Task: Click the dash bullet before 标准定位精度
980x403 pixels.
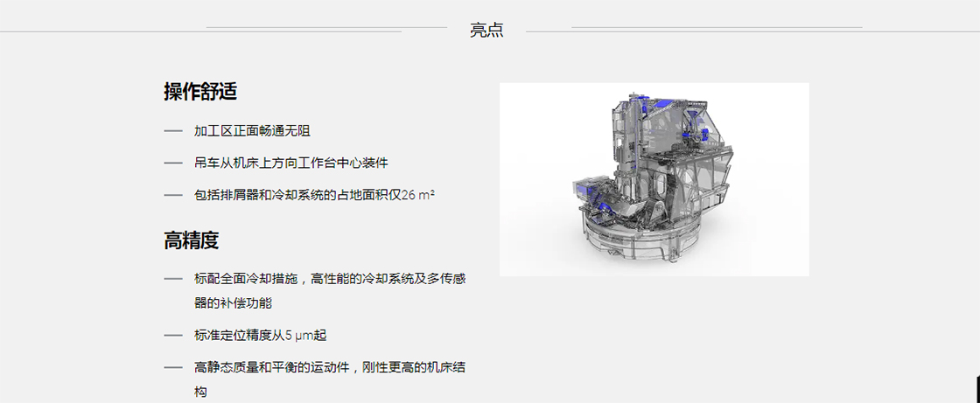Action: 173,336
